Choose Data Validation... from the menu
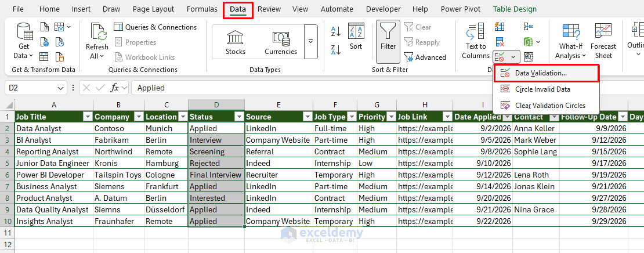The height and width of the screenshot is (253, 644). pyautogui.click(x=546, y=73)
